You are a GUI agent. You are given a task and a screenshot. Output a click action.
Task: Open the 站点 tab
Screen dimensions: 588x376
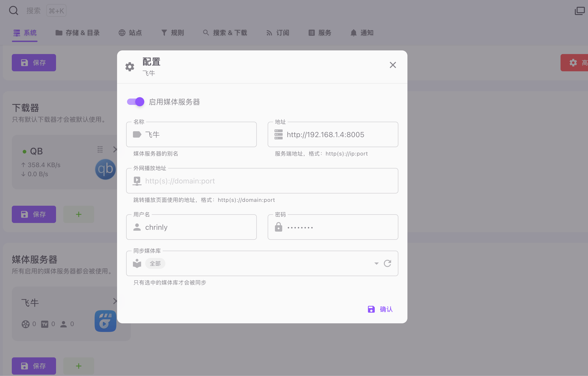[130, 33]
